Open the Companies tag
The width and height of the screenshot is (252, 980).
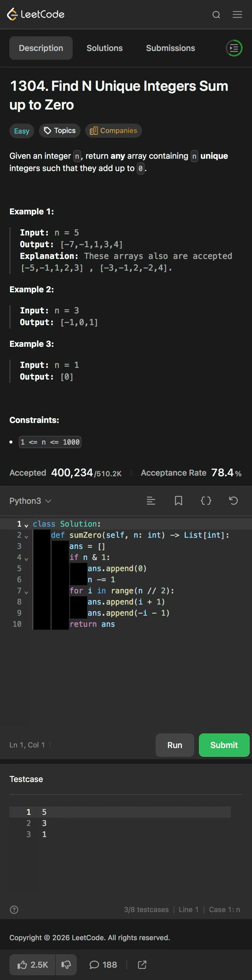click(x=113, y=131)
